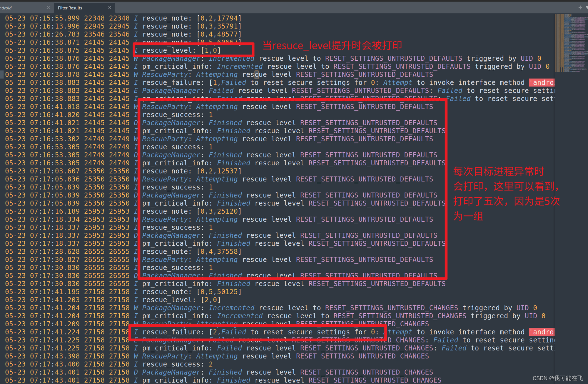Click the gutter marker beside 07:16:38.878 line

1,75
